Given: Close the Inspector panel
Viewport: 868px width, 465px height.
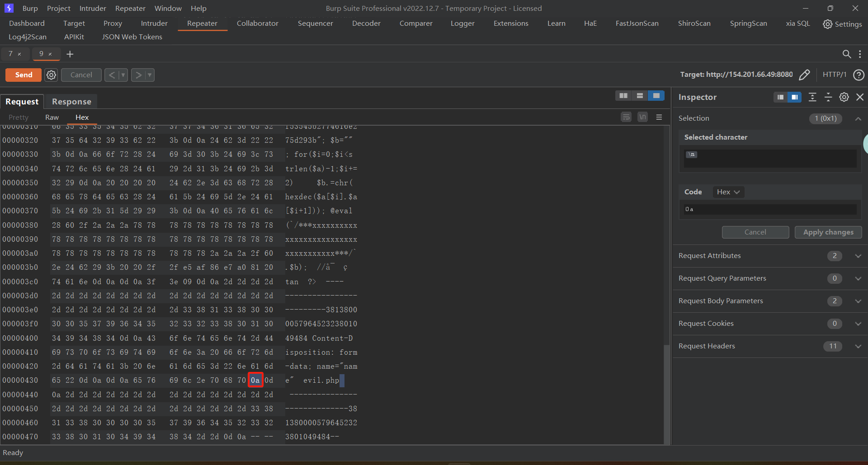Looking at the screenshot, I should [860, 97].
